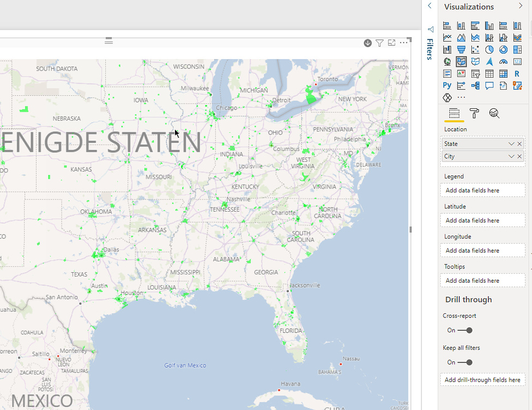Select the Python visual icon
Viewport: 532px width, 410px height.
point(447,85)
